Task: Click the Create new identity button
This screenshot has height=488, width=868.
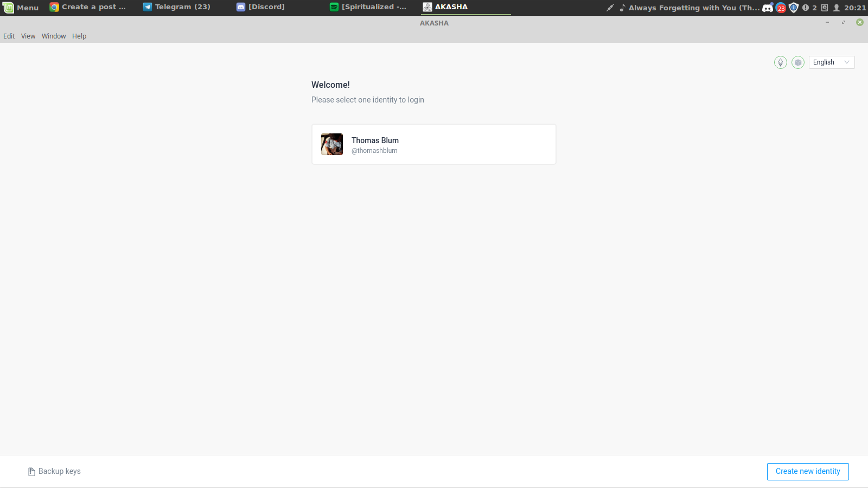Action: (808, 471)
